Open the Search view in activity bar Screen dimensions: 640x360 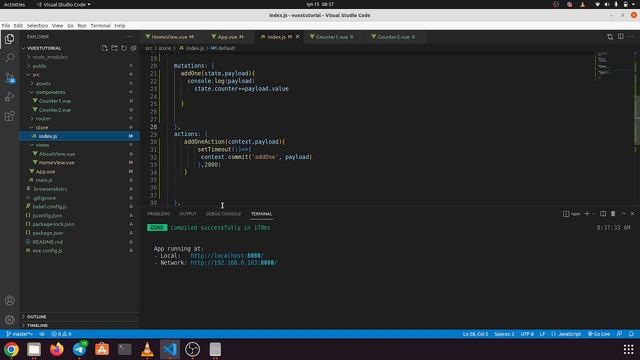pos(9,58)
